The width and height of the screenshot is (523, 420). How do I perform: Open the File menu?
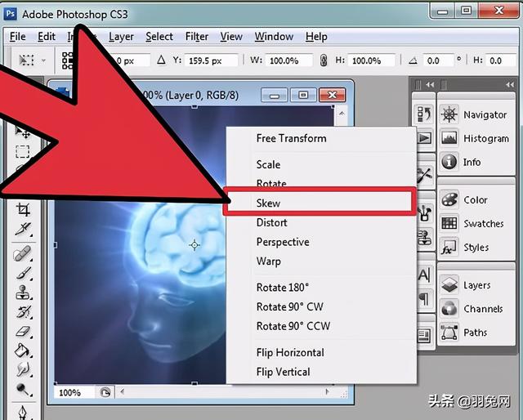click(18, 37)
